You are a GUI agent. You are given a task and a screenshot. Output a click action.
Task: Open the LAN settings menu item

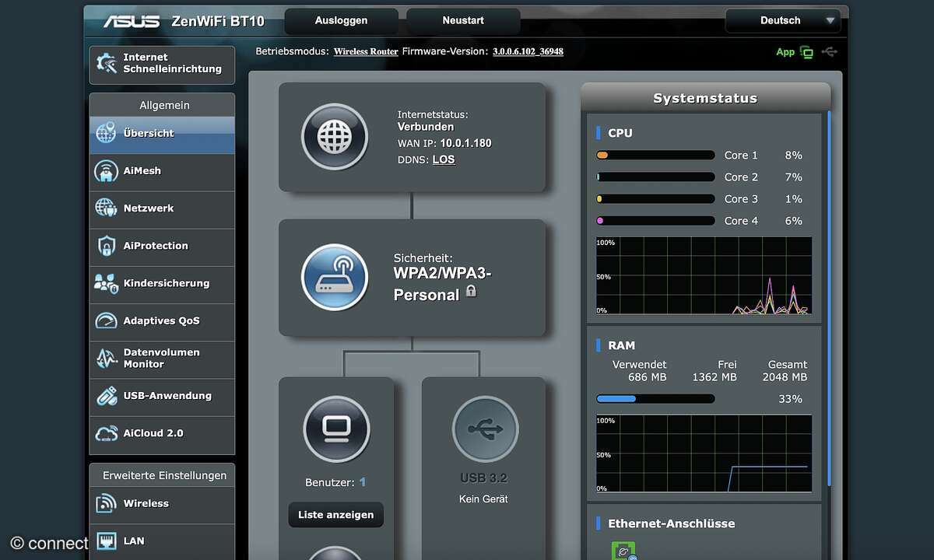(162, 541)
